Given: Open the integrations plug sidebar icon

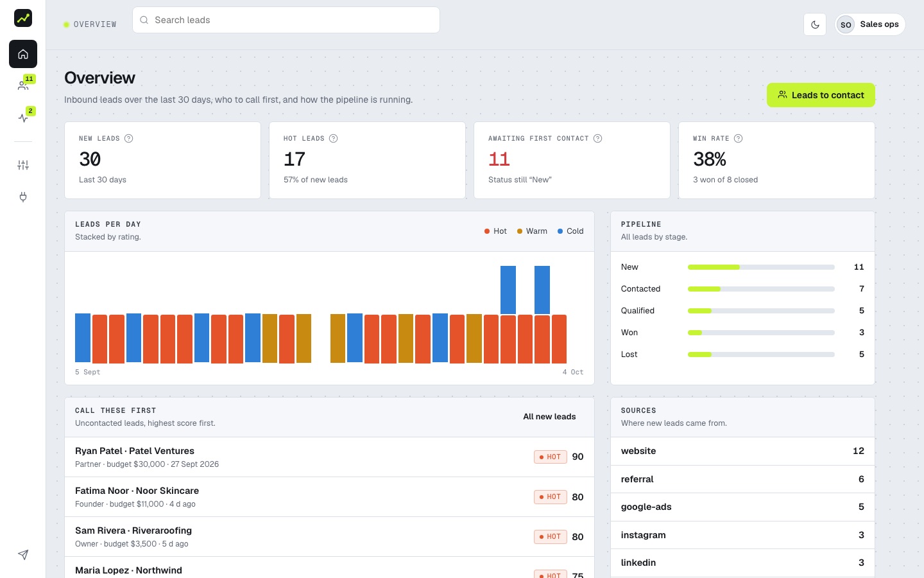Looking at the screenshot, I should coord(23,197).
